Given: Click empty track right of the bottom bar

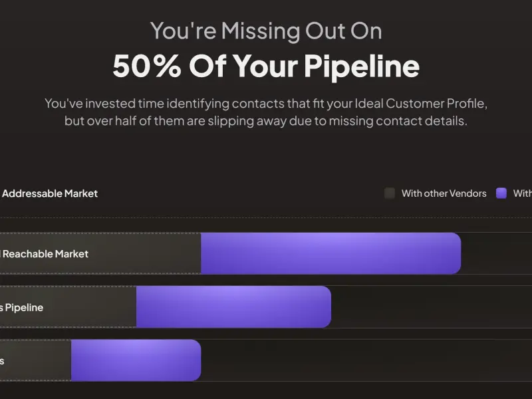Looking at the screenshot, I should point(366,360).
